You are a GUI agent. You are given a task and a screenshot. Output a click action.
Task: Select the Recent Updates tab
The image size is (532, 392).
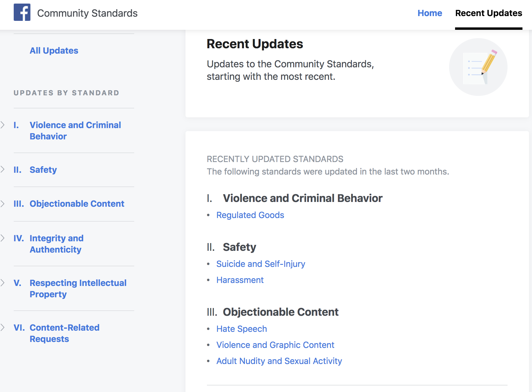[x=488, y=13]
